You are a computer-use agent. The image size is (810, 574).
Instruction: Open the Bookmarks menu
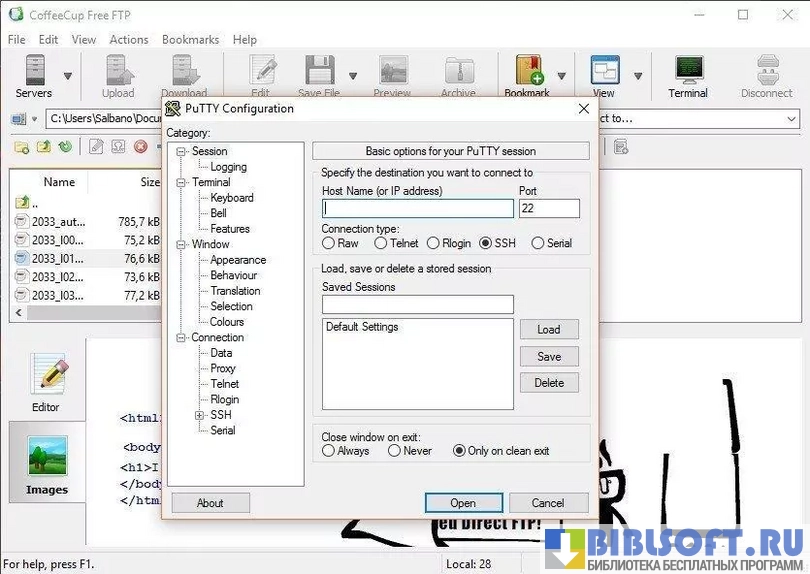pos(190,40)
